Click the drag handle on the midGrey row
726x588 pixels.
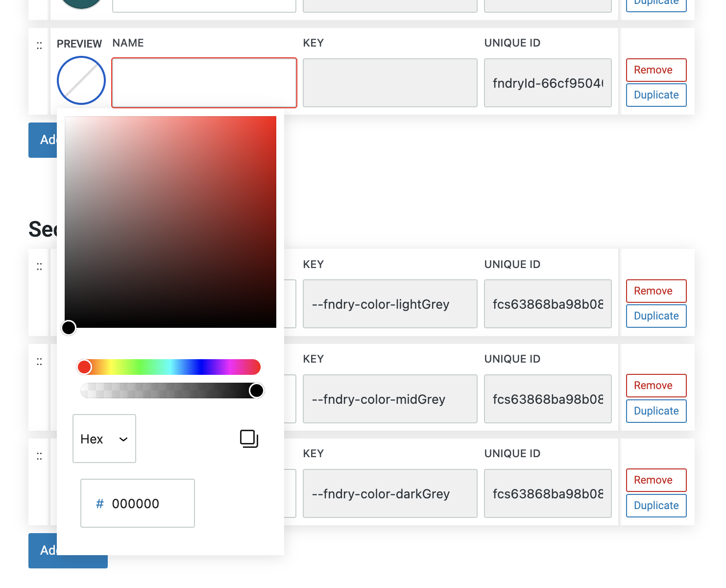click(39, 362)
